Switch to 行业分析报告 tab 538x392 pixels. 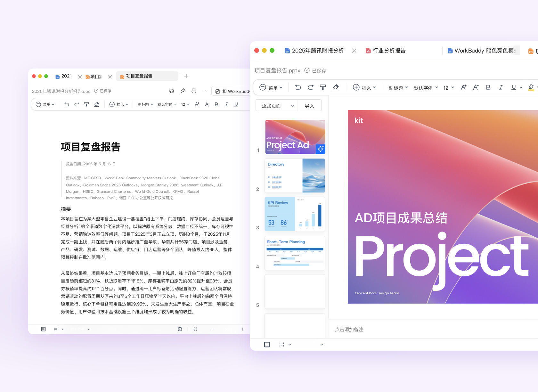click(x=386, y=51)
